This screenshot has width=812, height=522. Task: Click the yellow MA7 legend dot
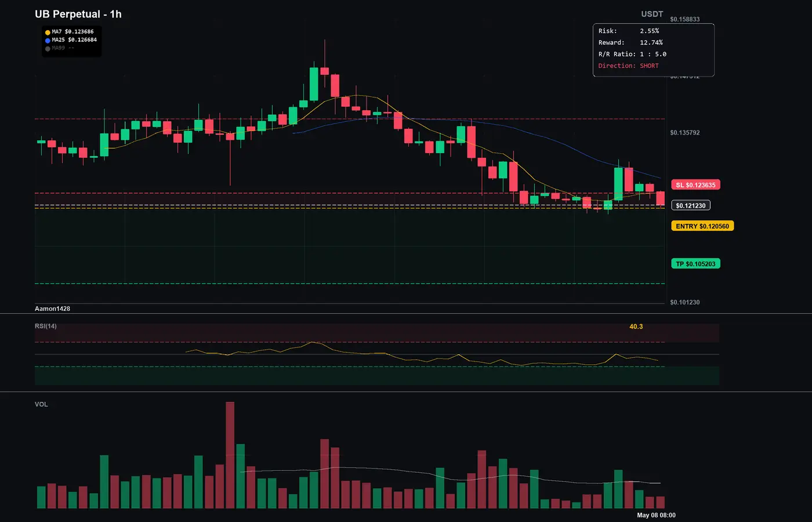[48, 32]
